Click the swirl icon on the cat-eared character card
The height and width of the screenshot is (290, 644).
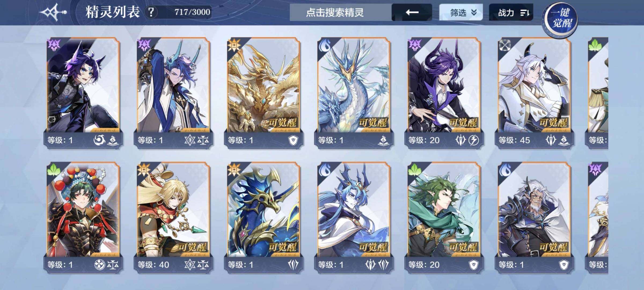point(99,140)
